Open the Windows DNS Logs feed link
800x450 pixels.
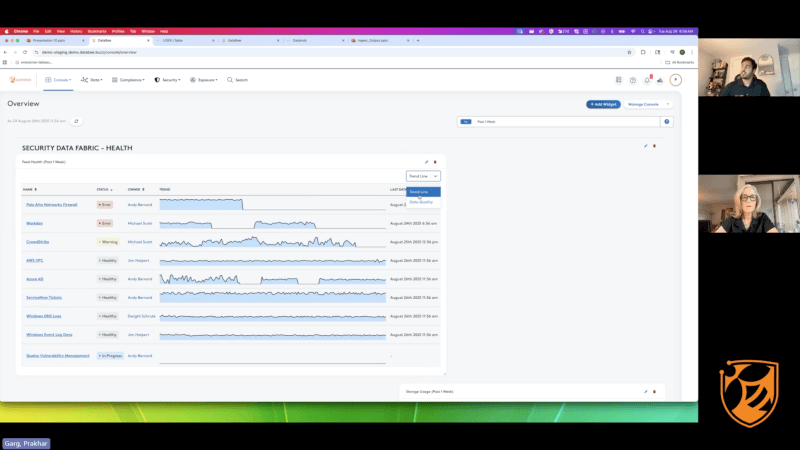43,316
